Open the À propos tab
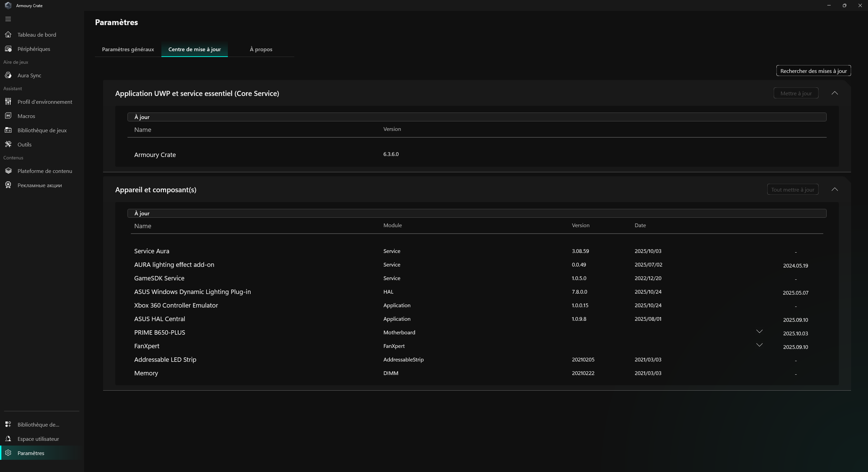This screenshot has width=868, height=472. click(261, 50)
